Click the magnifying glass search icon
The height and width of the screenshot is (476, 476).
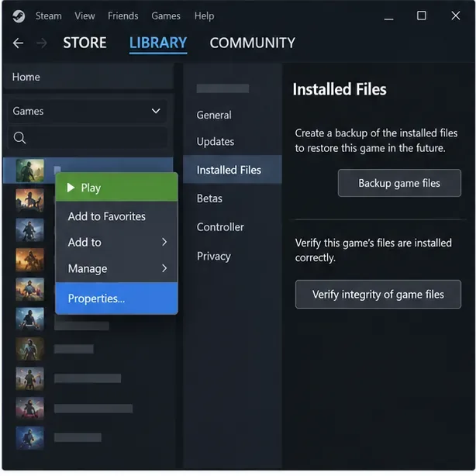click(x=19, y=137)
